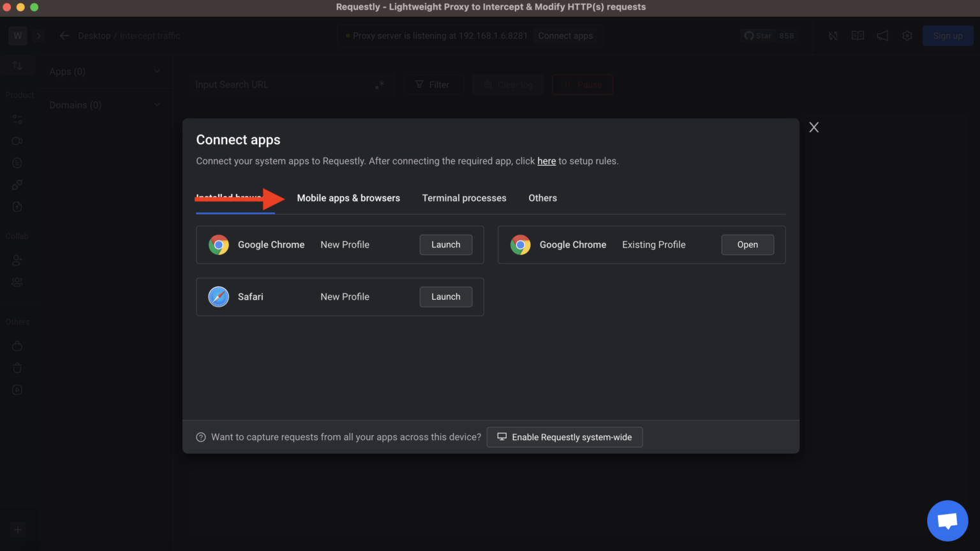
Task: Click the settings gear icon in header
Action: pos(907,36)
